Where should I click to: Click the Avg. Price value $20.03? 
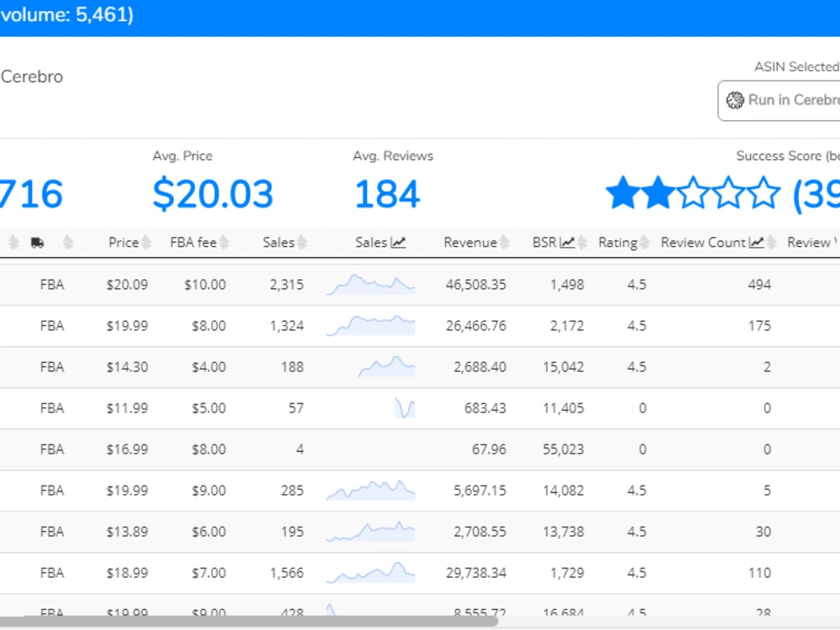coord(213,194)
